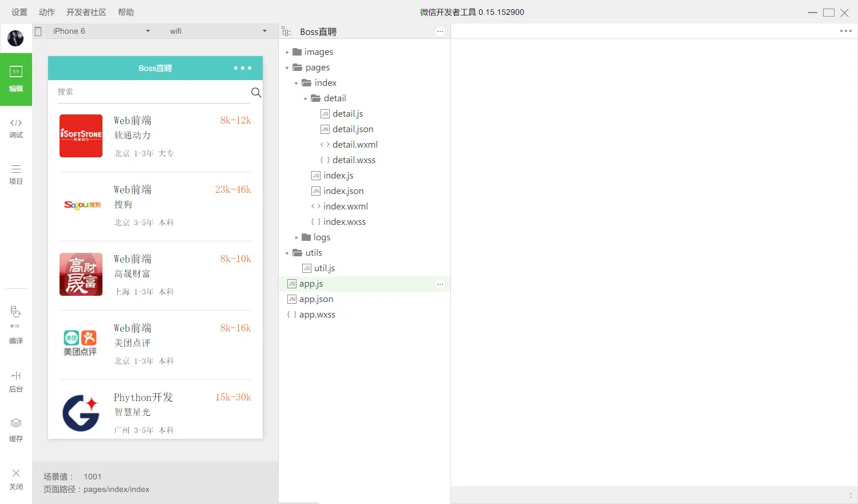Open the file panel more options ellipsis
Viewport: 858px width, 504px height.
(440, 31)
